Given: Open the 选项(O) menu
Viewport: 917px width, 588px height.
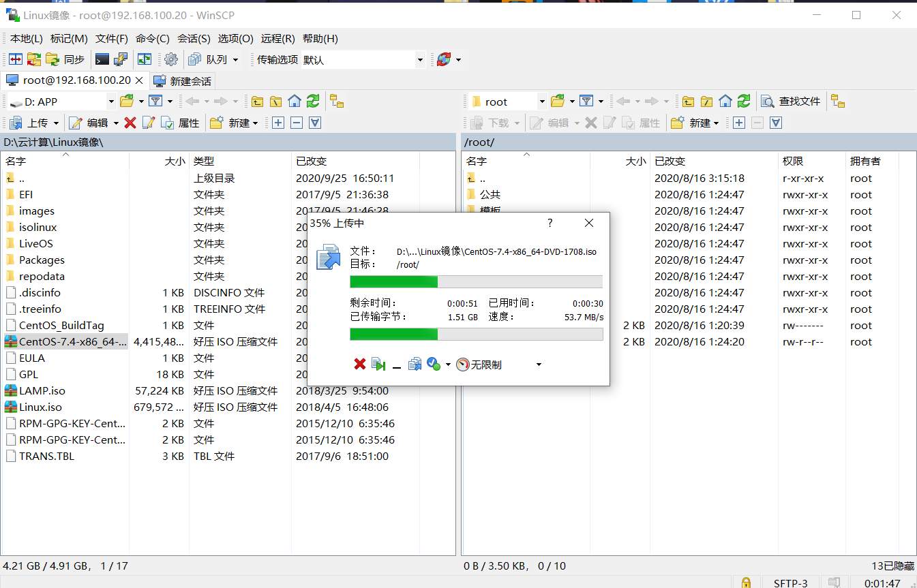Looking at the screenshot, I should point(236,39).
